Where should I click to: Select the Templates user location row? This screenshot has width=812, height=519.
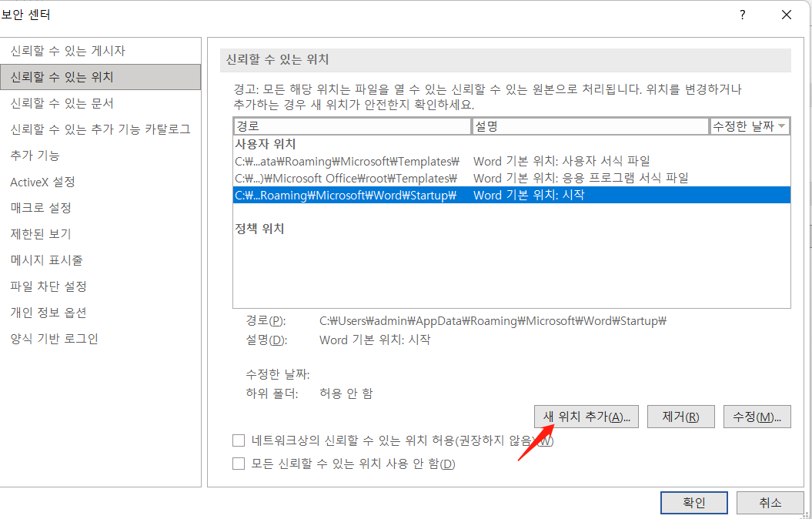(x=346, y=160)
